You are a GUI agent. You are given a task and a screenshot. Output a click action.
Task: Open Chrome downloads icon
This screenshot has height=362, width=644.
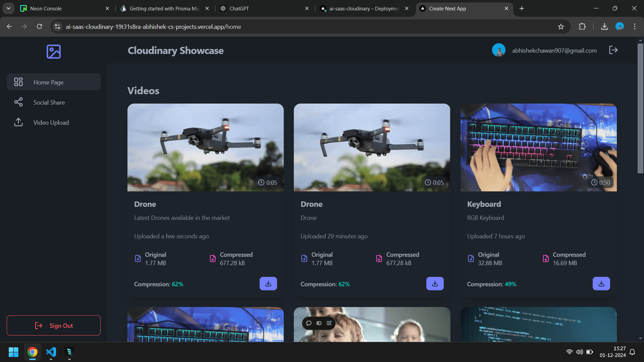(604, 26)
